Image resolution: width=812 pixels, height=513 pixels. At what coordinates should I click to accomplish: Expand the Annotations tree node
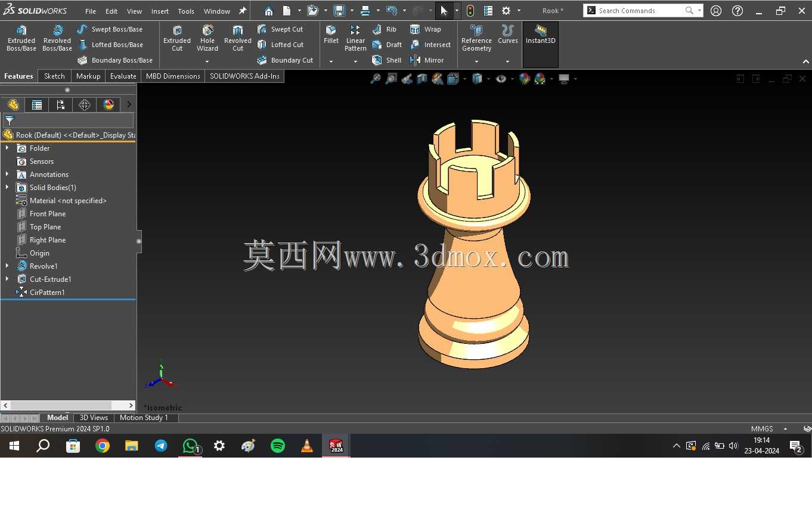click(x=7, y=174)
